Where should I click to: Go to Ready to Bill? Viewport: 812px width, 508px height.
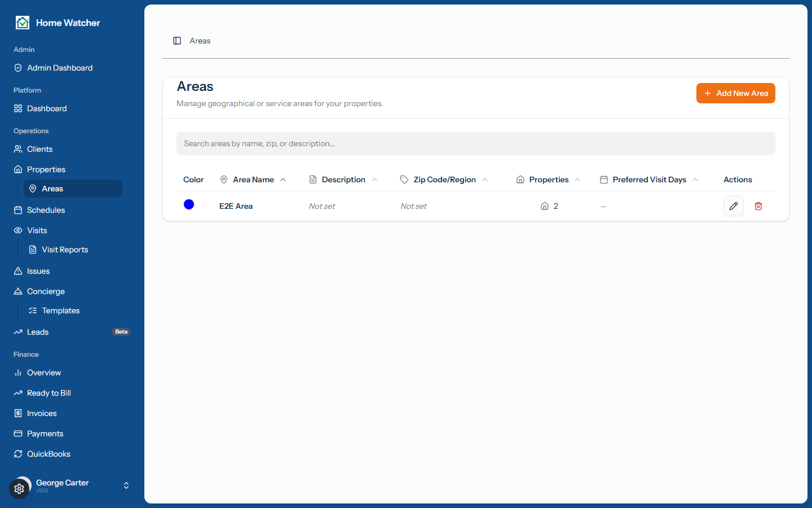72,393
